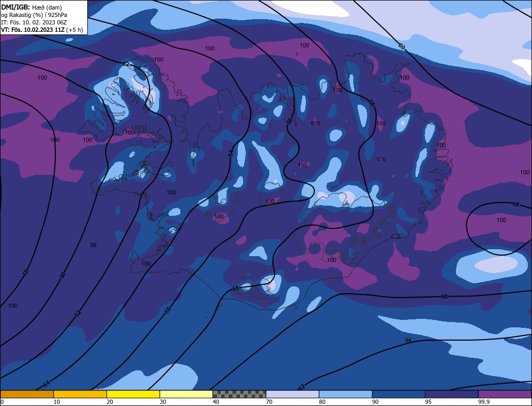Click the '99' humidity value label
Viewport: 532px width, 406px height.
(x=93, y=245)
